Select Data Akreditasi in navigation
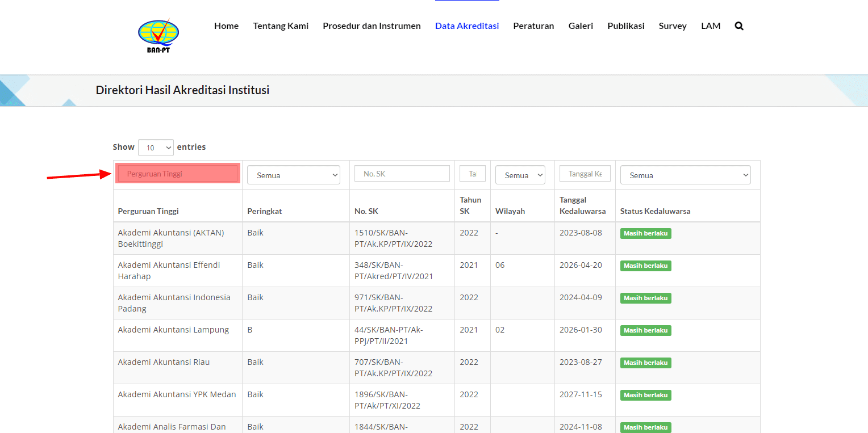The width and height of the screenshot is (868, 433). pos(466,26)
